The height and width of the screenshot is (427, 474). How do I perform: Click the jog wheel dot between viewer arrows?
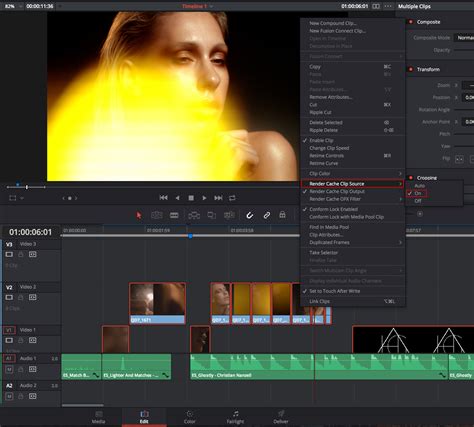(70, 198)
